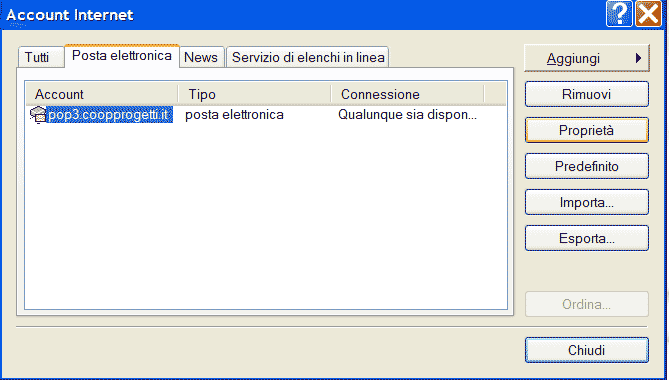Click the question mark help icon
This screenshot has height=380, width=669.
tap(619, 14)
